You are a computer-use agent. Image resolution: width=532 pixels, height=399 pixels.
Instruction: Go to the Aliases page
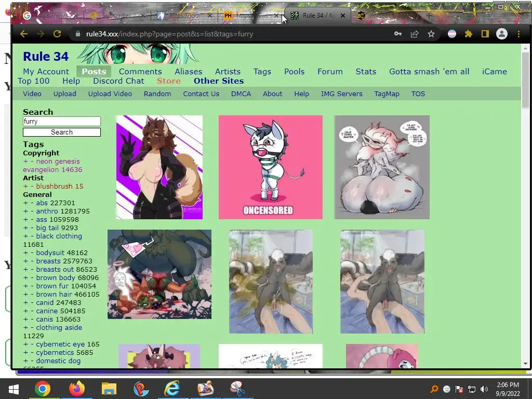188,72
